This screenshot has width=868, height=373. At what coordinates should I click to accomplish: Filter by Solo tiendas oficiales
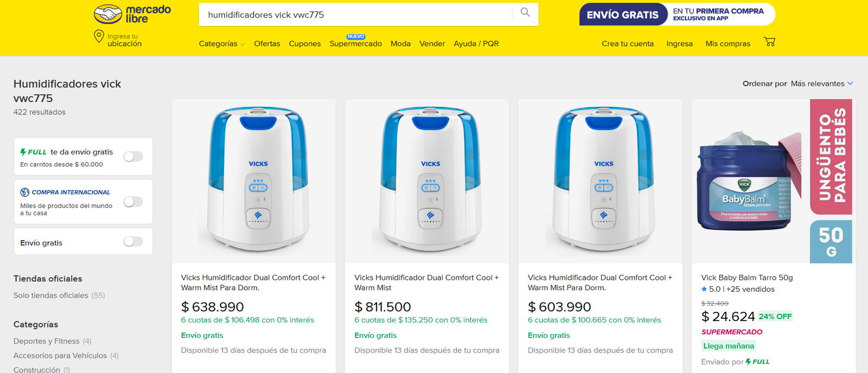(x=59, y=295)
